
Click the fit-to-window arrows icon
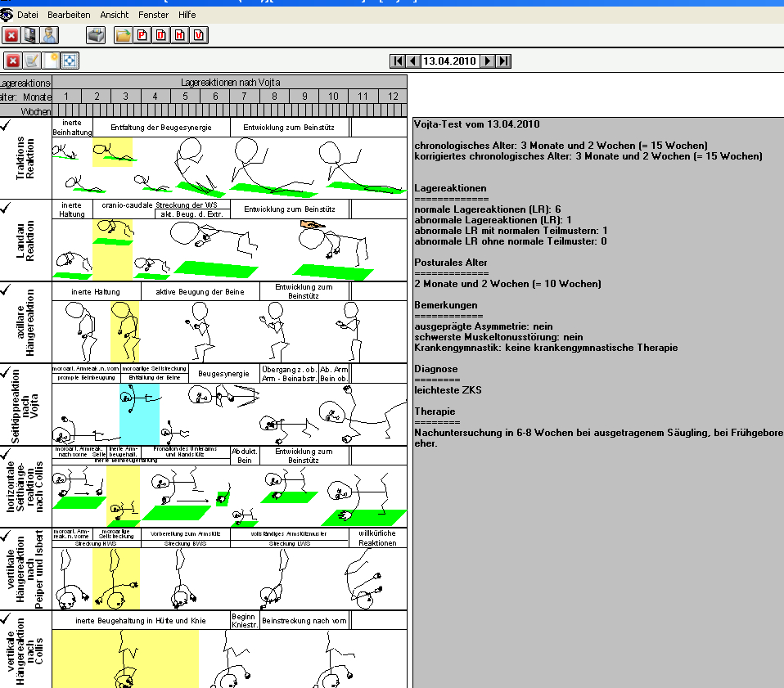pyautogui.click(x=70, y=61)
